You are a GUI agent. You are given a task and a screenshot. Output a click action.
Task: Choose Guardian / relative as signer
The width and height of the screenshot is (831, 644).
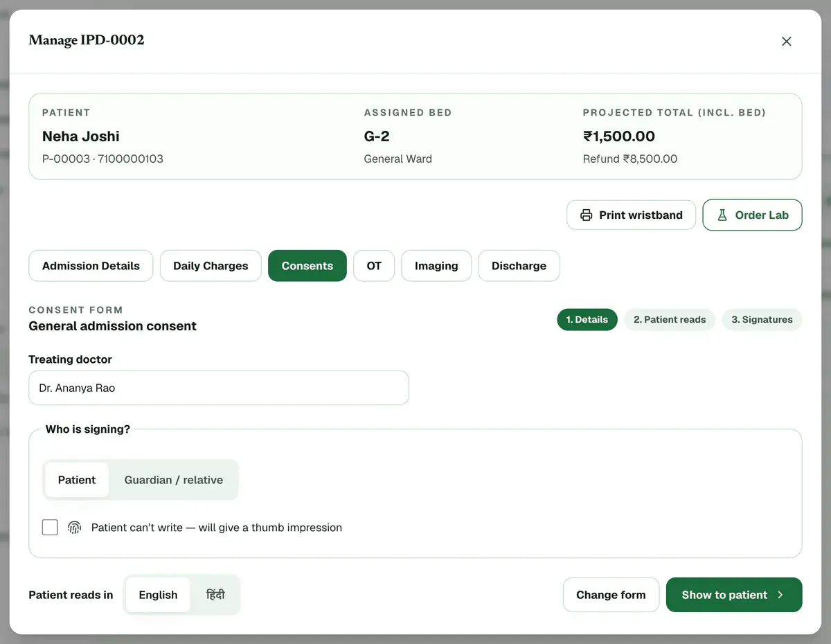174,480
